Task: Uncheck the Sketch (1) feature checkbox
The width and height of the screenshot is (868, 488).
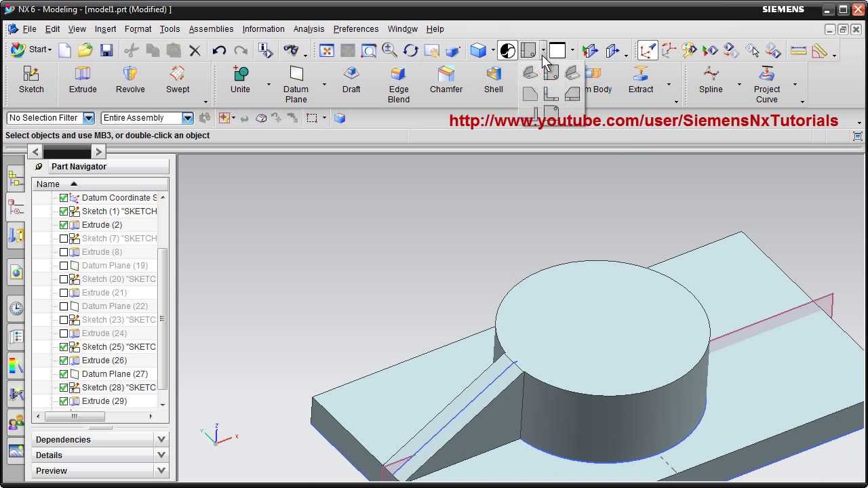Action: (64, 211)
